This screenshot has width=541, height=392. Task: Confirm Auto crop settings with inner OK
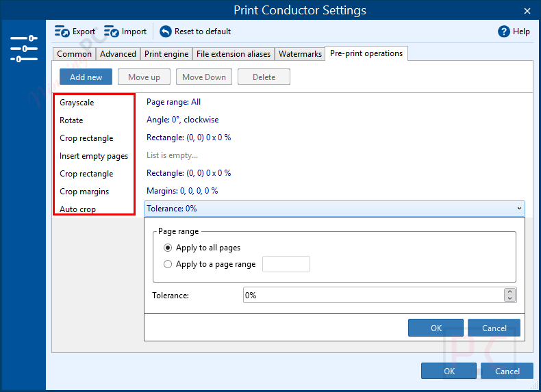pos(436,328)
